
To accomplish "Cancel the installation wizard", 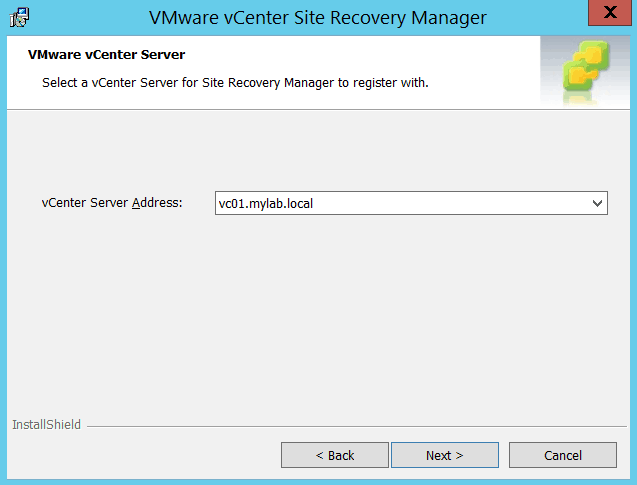I will coord(562,455).
